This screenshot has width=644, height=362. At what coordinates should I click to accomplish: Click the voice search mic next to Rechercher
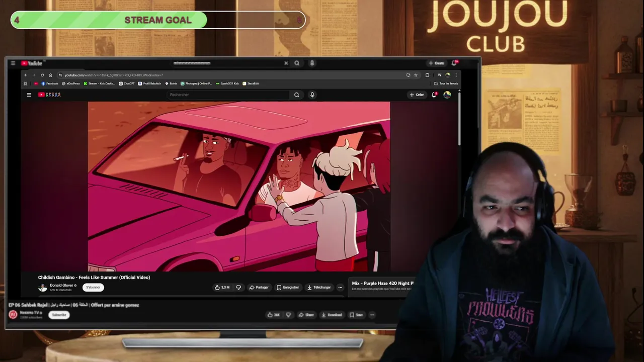tap(312, 95)
